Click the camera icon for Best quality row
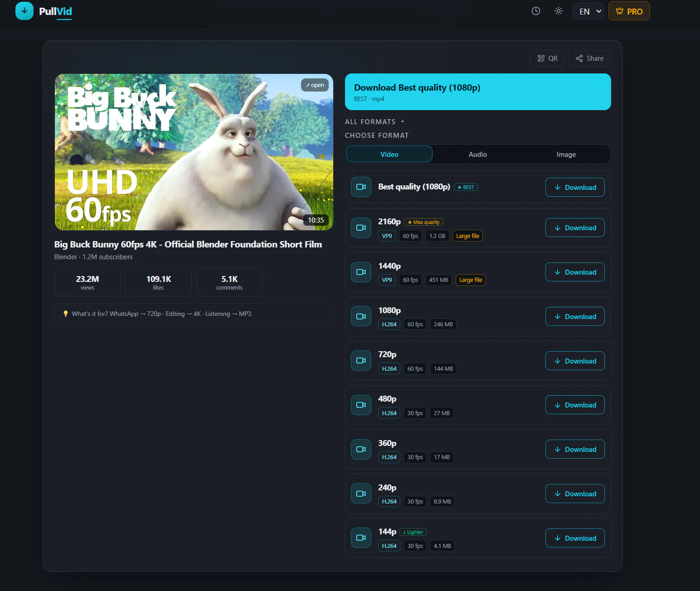This screenshot has height=591, width=700. point(361,187)
